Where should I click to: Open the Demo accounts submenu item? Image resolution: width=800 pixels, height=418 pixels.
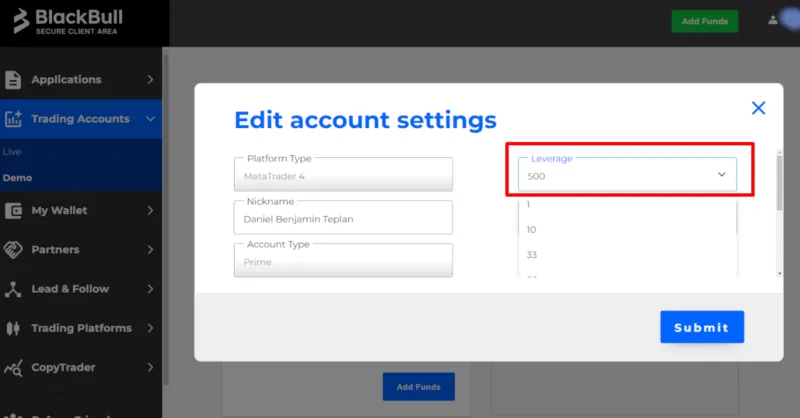click(x=17, y=177)
